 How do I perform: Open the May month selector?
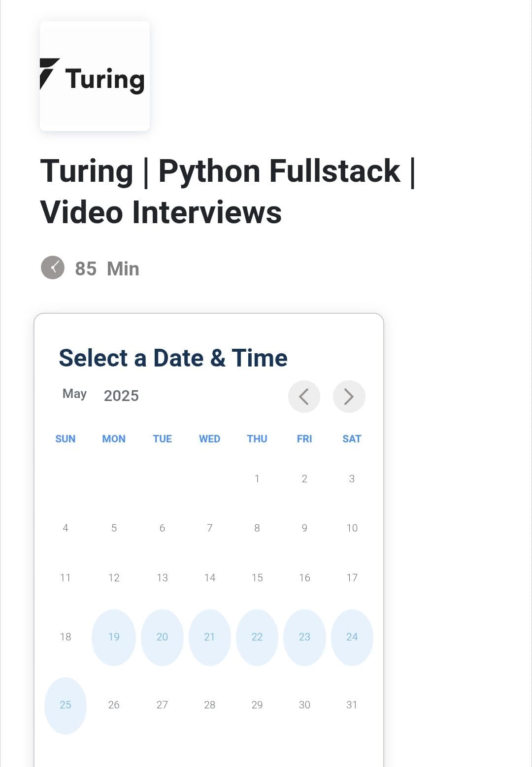tap(74, 394)
